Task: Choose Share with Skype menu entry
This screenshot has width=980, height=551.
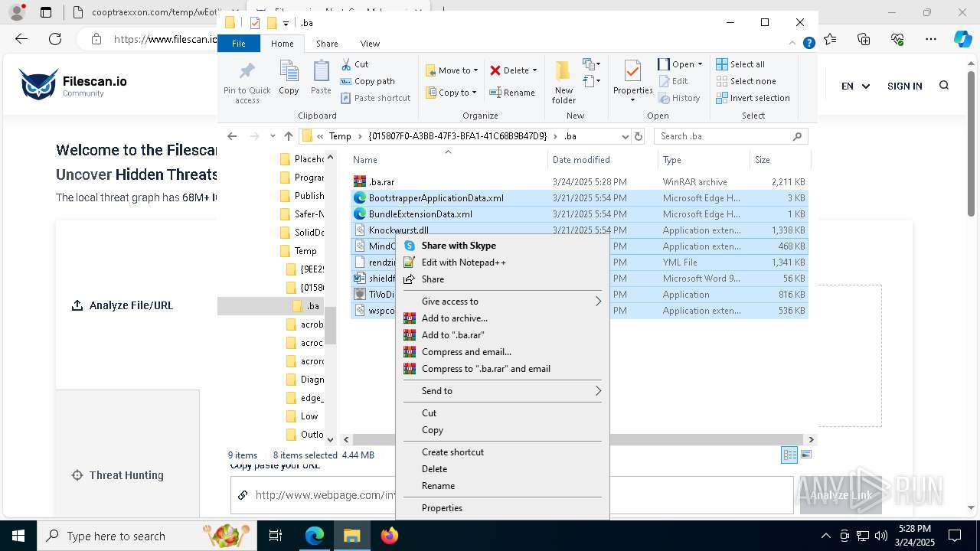Action: click(x=501, y=246)
